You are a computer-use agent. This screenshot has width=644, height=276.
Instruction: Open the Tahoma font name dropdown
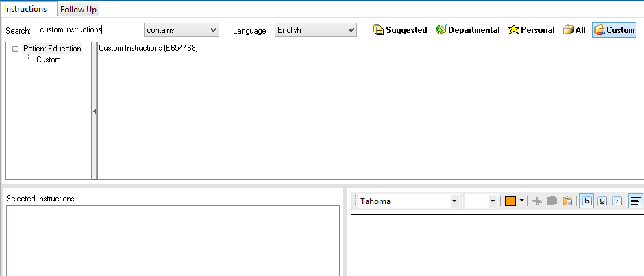pos(409,201)
